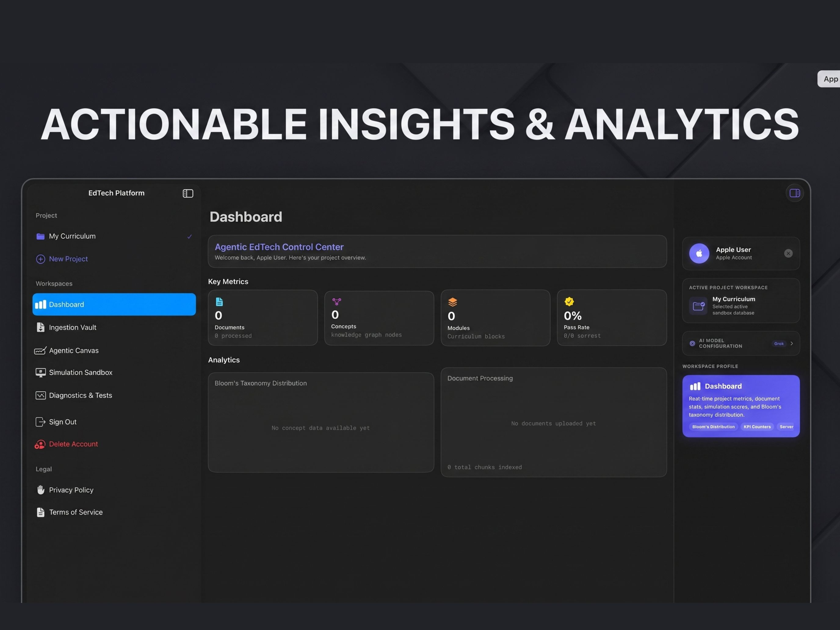Click the Agentic Canvas chart icon
Image resolution: width=840 pixels, height=630 pixels.
tap(40, 350)
